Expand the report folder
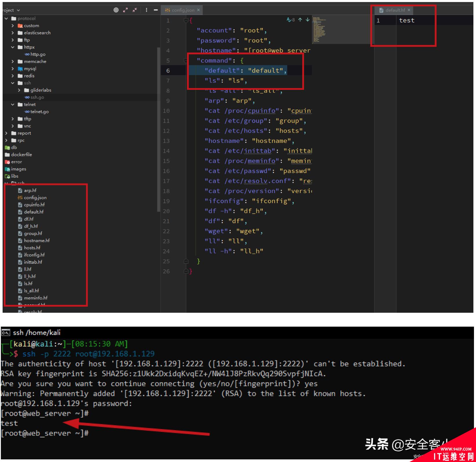 click(6, 133)
